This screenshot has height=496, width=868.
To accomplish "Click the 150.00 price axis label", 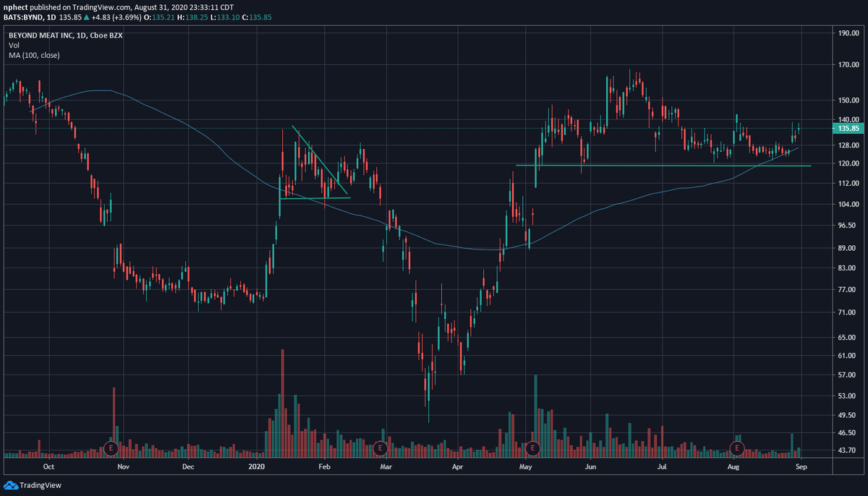I will point(847,100).
